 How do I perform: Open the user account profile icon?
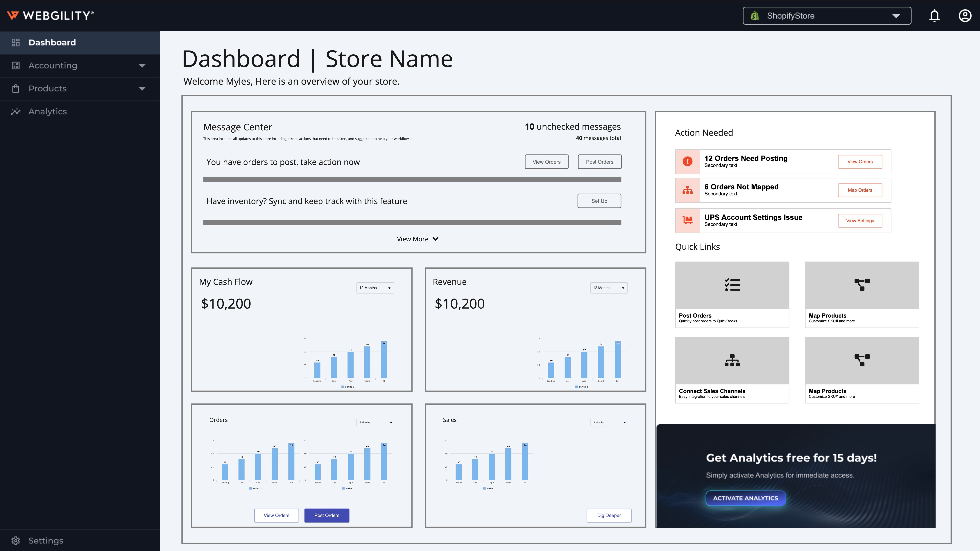(965, 16)
